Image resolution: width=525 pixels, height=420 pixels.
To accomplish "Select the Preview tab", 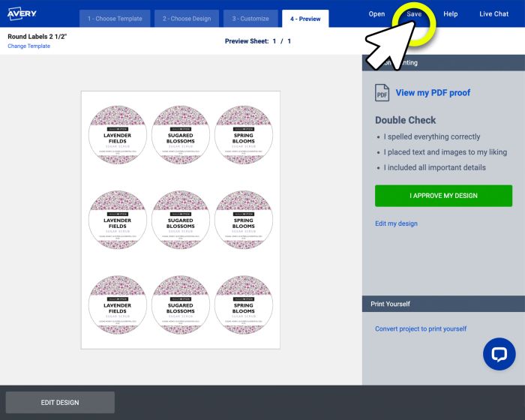I will click(x=304, y=19).
